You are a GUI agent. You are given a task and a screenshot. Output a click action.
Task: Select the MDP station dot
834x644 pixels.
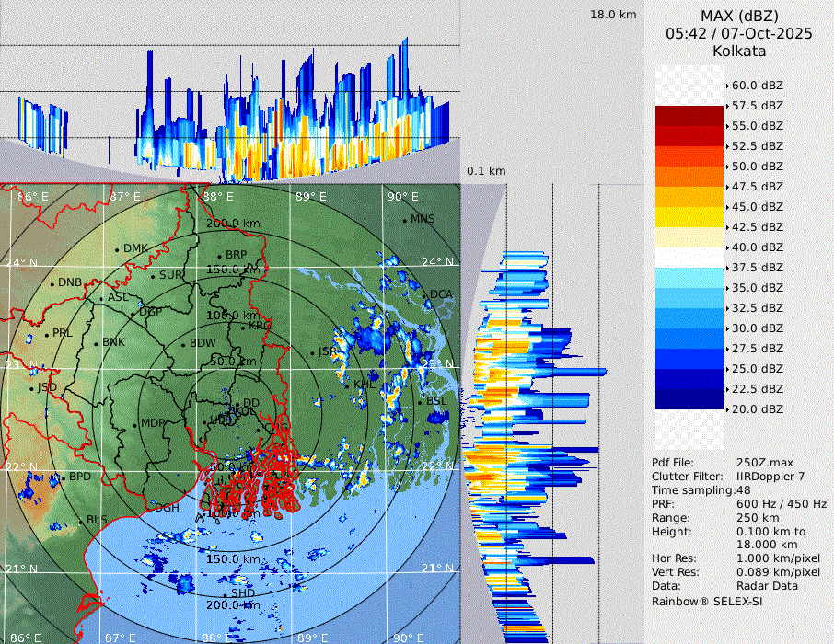tap(135, 424)
